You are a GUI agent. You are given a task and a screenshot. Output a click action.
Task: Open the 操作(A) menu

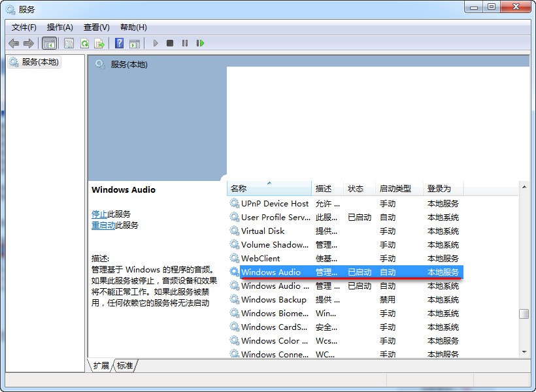pos(60,27)
